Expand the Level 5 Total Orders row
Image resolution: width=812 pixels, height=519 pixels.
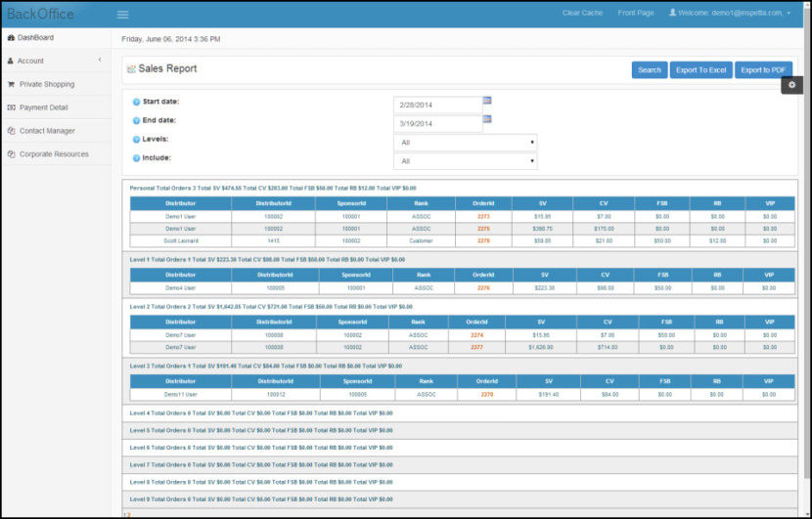pyautogui.click(x=460, y=430)
